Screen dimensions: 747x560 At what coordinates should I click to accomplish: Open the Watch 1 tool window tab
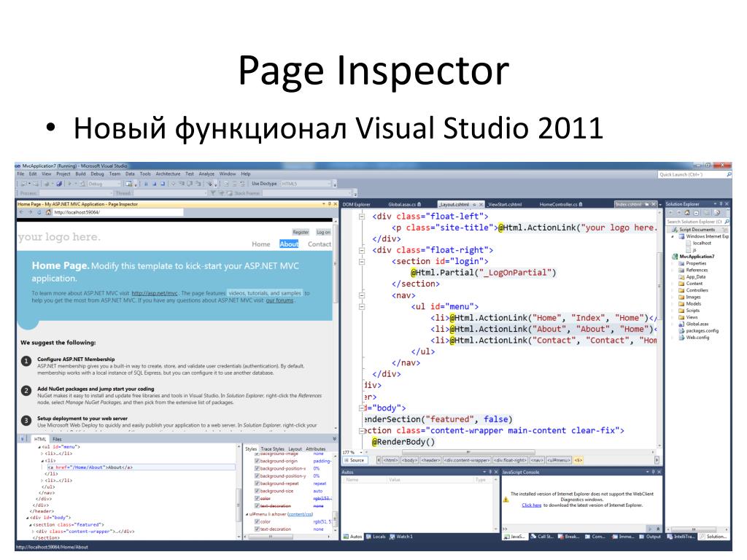click(x=401, y=537)
